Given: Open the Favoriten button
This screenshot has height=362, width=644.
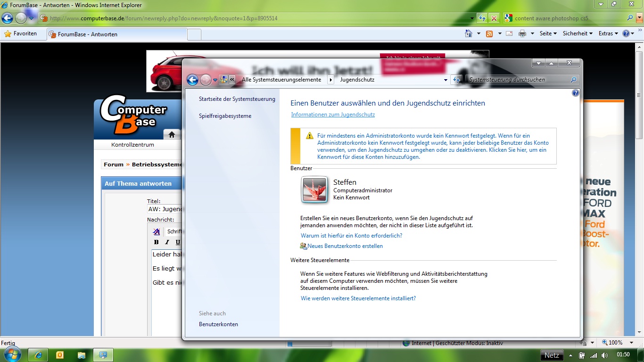Looking at the screenshot, I should (x=21, y=33).
